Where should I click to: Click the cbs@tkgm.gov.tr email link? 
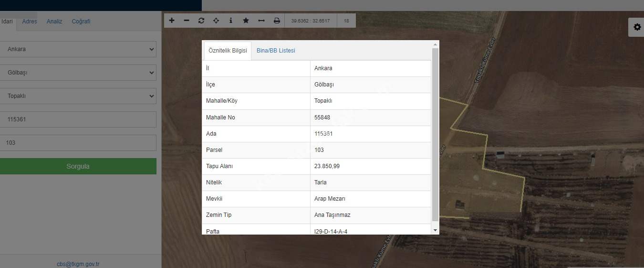pyautogui.click(x=78, y=264)
